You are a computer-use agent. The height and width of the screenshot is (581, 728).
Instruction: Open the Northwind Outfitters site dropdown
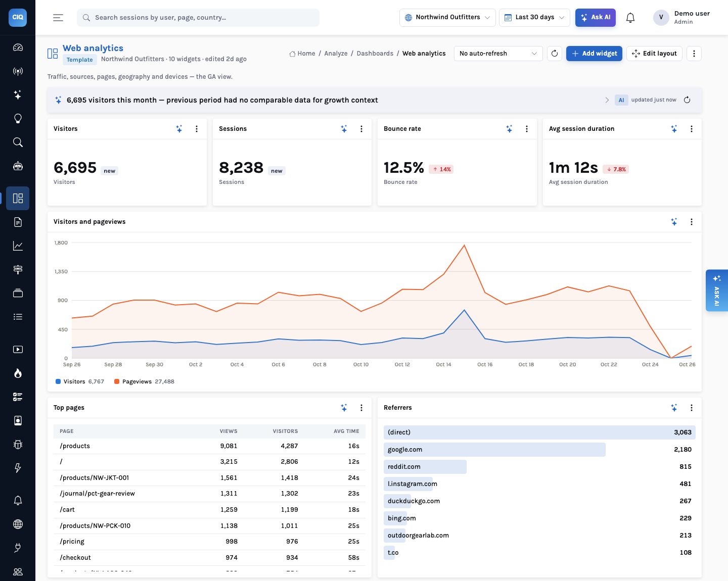(447, 17)
